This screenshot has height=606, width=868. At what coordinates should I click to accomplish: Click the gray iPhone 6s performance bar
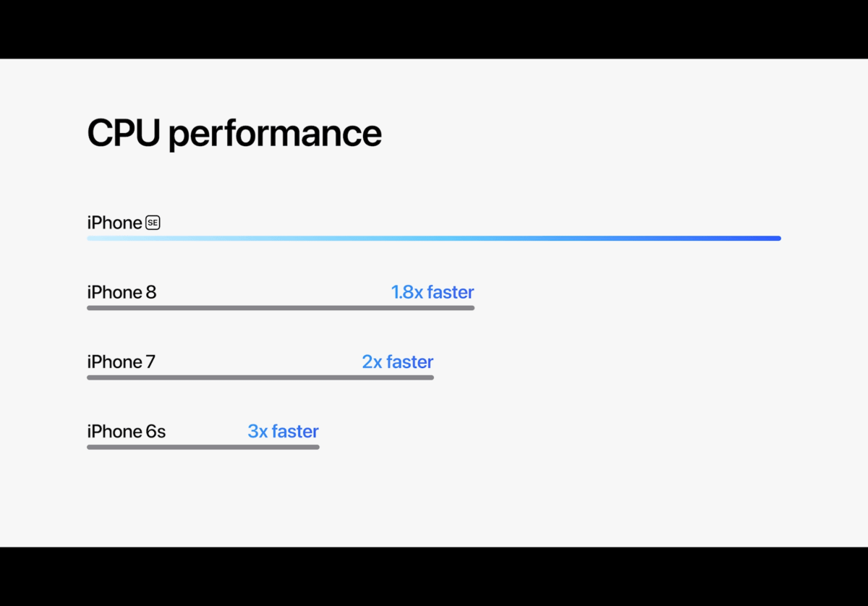203,447
